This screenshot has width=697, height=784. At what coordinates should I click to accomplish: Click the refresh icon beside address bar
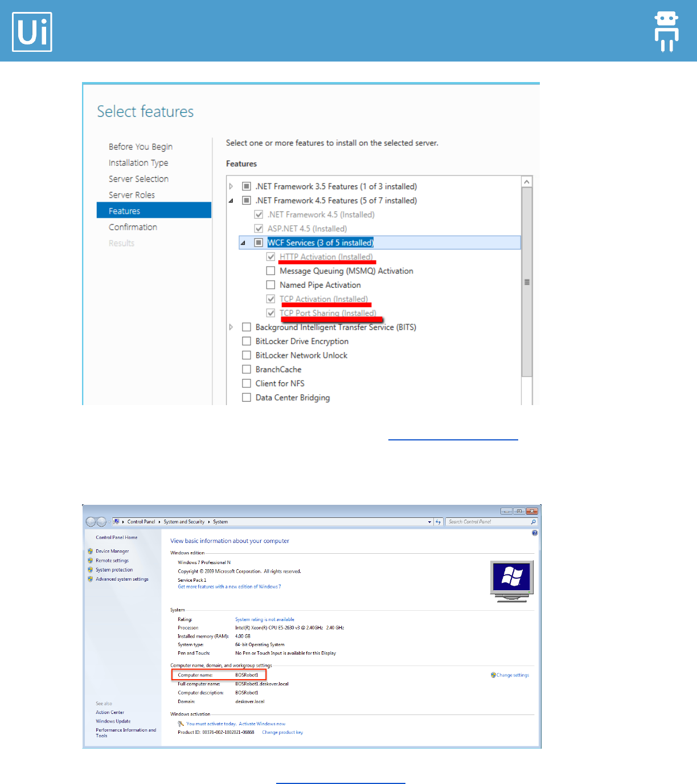tap(438, 521)
